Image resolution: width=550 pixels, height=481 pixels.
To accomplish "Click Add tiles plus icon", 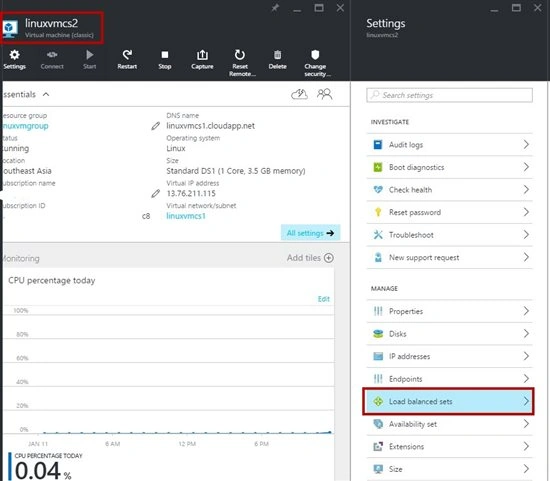I will tap(329, 258).
